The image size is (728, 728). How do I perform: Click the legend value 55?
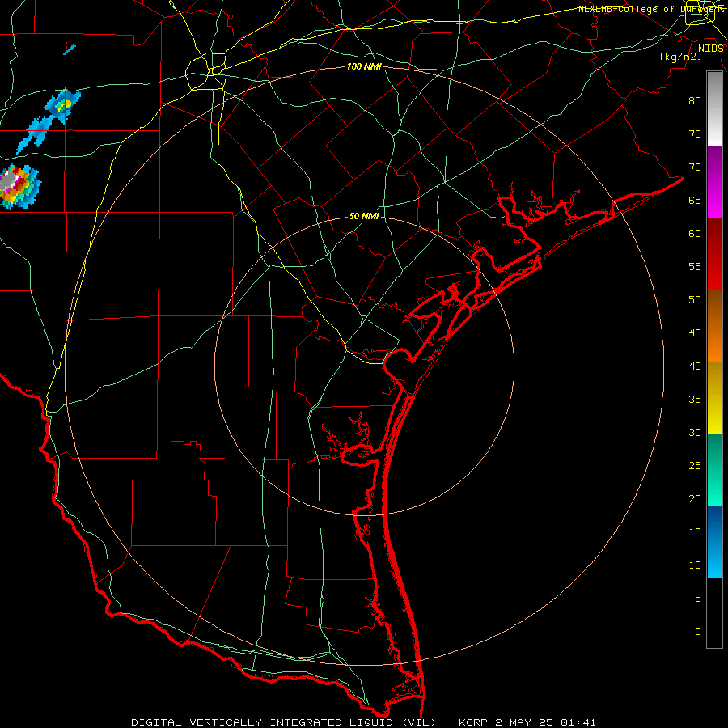pyautogui.click(x=695, y=266)
